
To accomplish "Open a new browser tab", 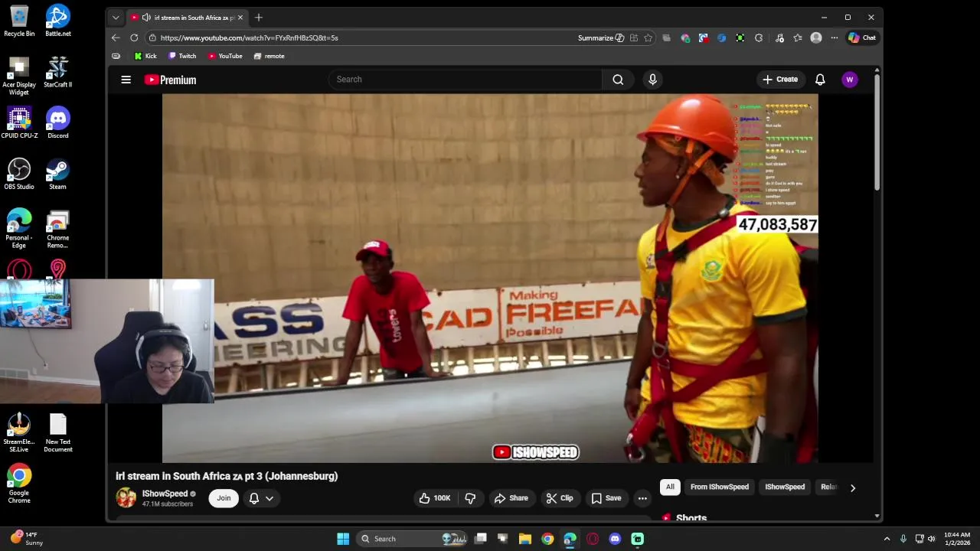I will coord(259,17).
